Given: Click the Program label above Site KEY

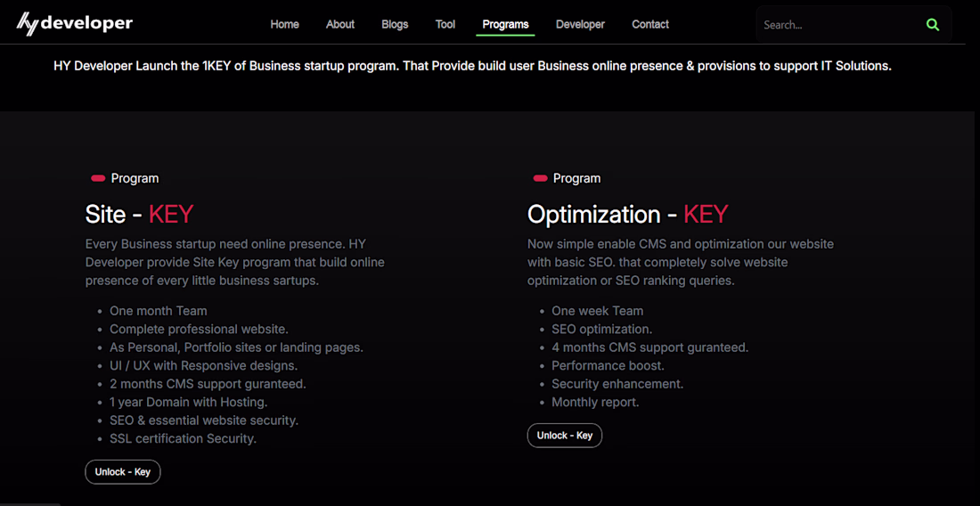Looking at the screenshot, I should pos(135,178).
